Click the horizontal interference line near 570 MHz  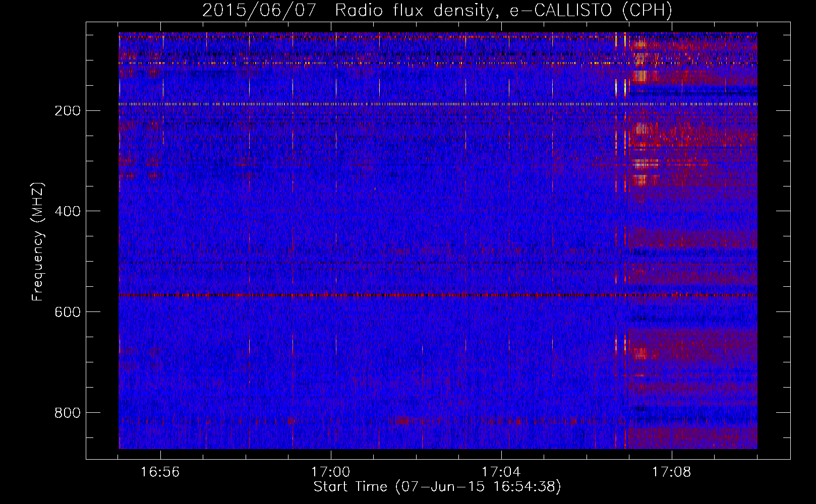[x=438, y=295]
